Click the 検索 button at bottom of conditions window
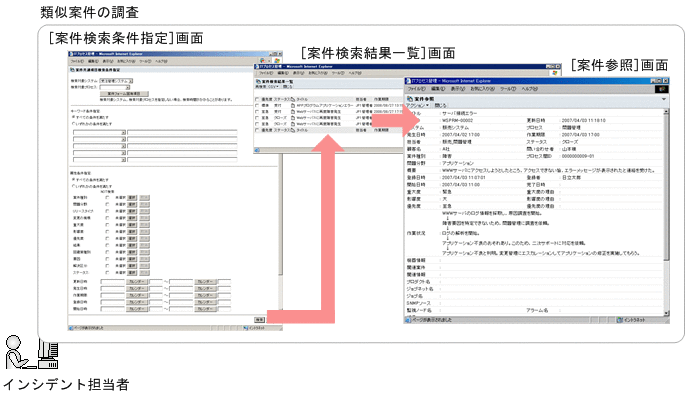Image resolution: width=687 pixels, height=396 pixels. coord(259,320)
